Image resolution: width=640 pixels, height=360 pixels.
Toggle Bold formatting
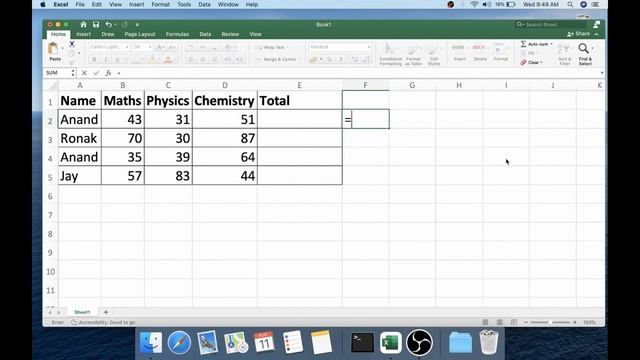click(94, 60)
